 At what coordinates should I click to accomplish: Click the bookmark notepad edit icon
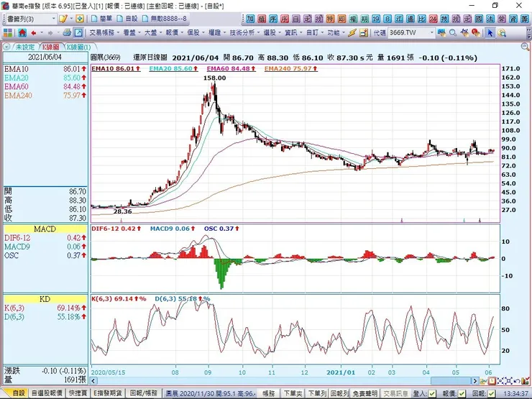click(63, 19)
